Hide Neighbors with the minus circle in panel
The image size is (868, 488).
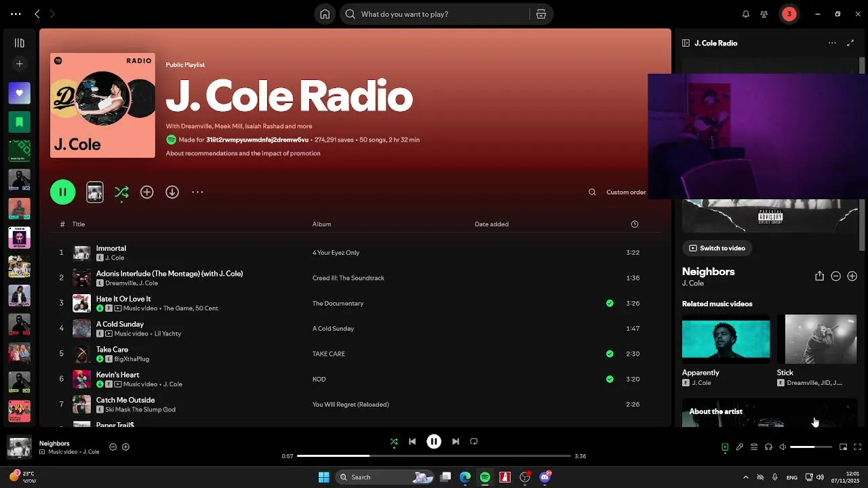coord(835,276)
